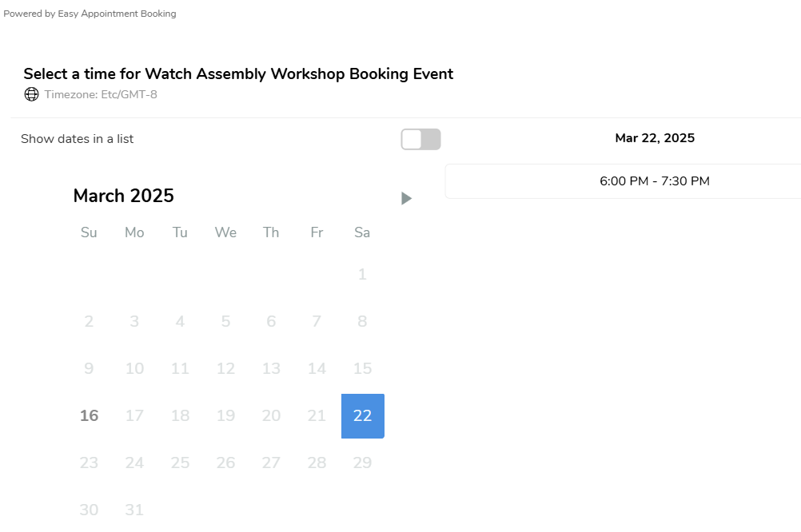Select March 22 on the calendar
The height and width of the screenshot is (532, 801).
pos(363,415)
